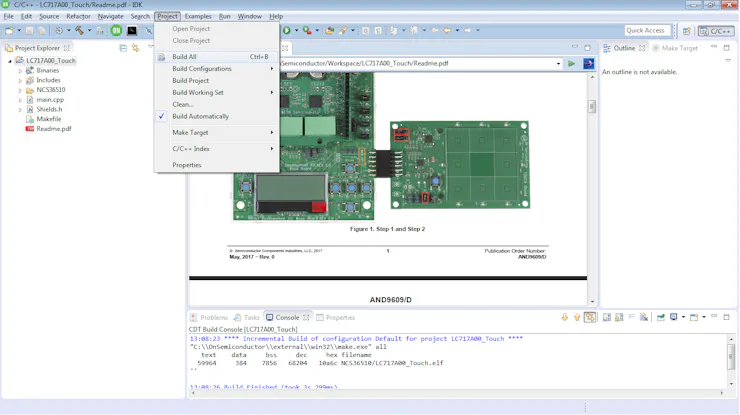This screenshot has height=415, width=740.
Task: Click the console horizontal scroll right arrow
Action: tap(722, 393)
